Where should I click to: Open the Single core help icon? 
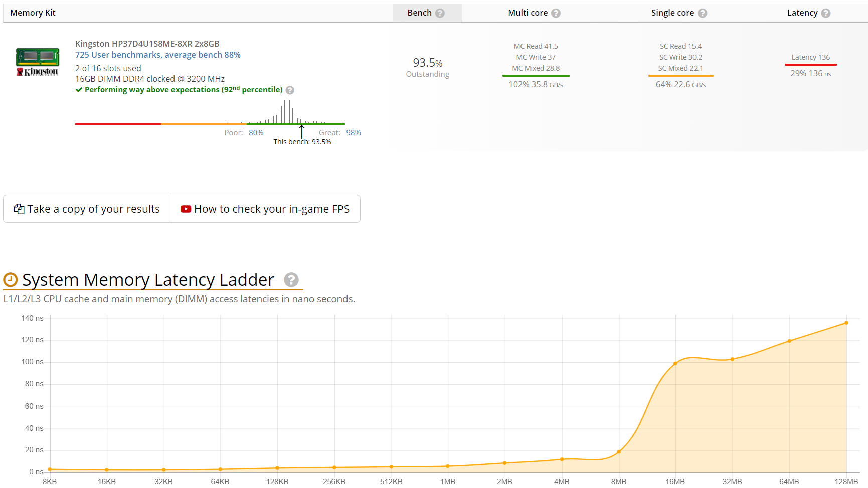pyautogui.click(x=702, y=13)
